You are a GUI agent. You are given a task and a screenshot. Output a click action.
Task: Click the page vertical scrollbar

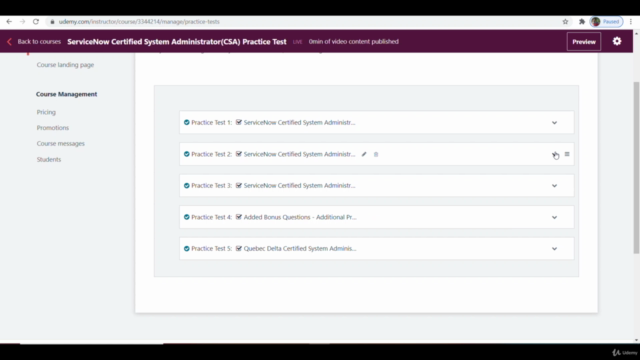coord(636,167)
